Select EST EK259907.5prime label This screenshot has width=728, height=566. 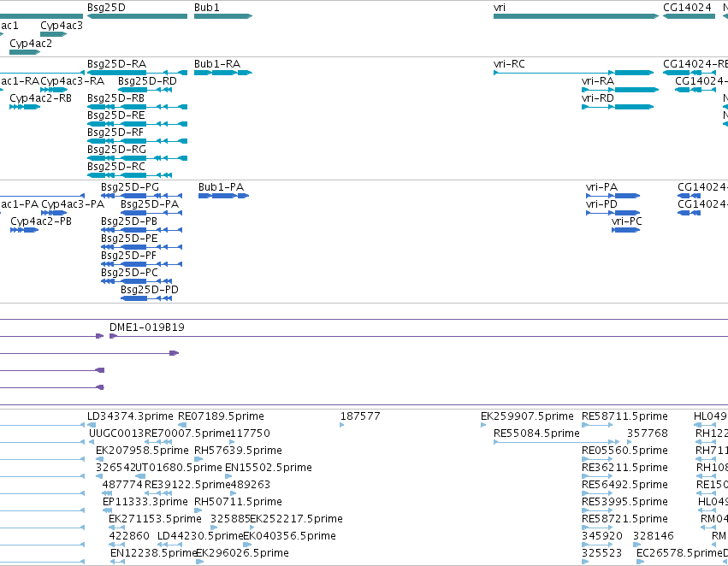527,416
